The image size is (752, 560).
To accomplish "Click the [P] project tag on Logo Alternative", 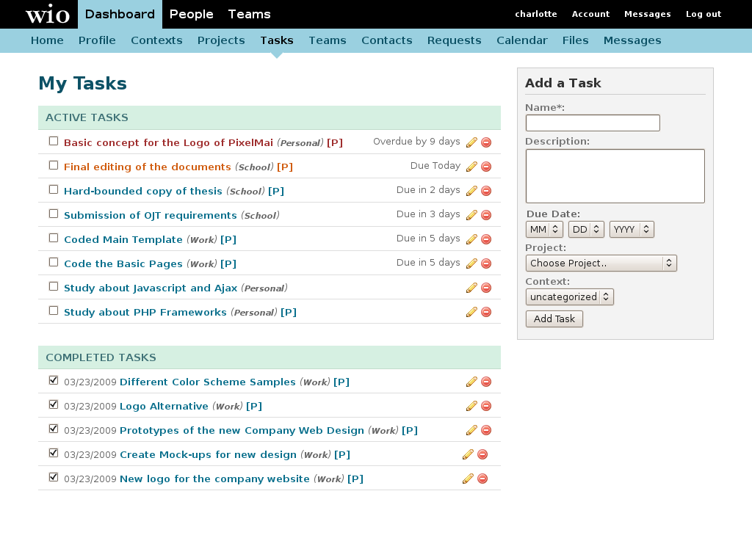I will coord(254,407).
